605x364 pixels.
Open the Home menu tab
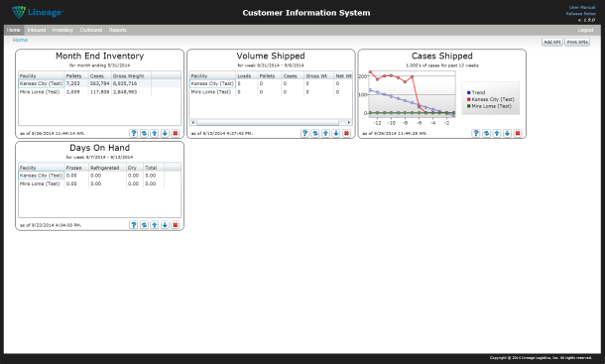tap(14, 30)
